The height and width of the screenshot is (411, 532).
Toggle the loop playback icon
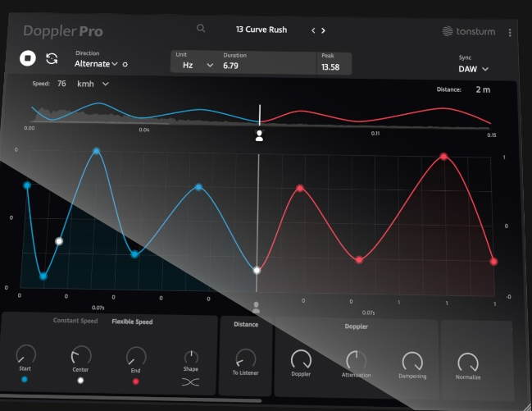tap(52, 59)
